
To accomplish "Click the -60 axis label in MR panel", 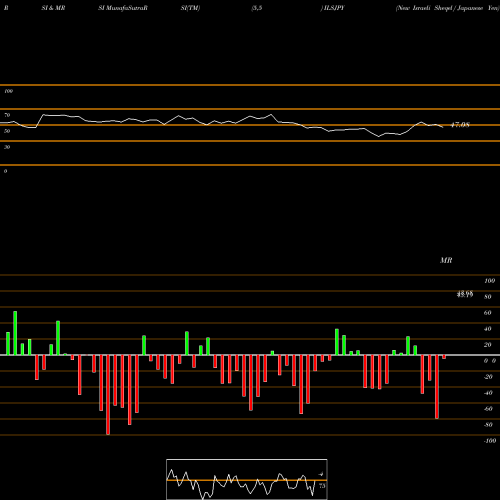I will 488,409.
